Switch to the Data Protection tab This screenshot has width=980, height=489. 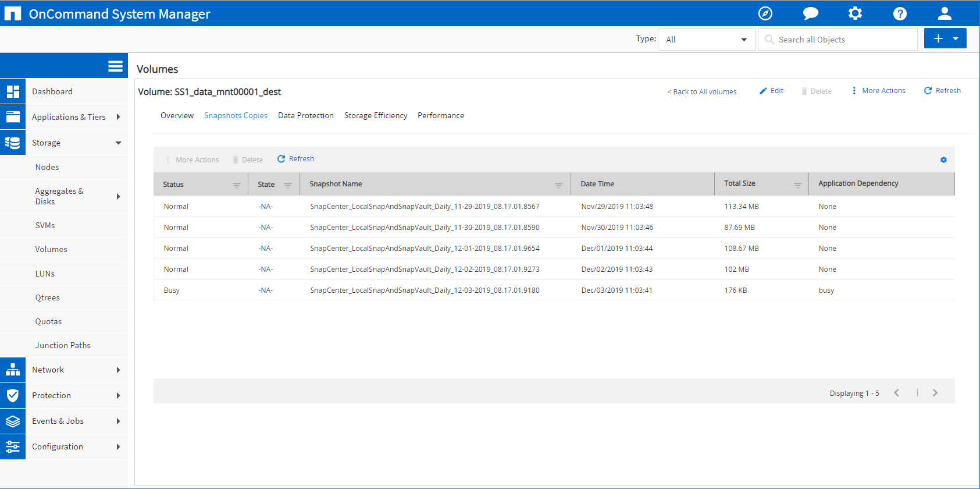(x=305, y=116)
